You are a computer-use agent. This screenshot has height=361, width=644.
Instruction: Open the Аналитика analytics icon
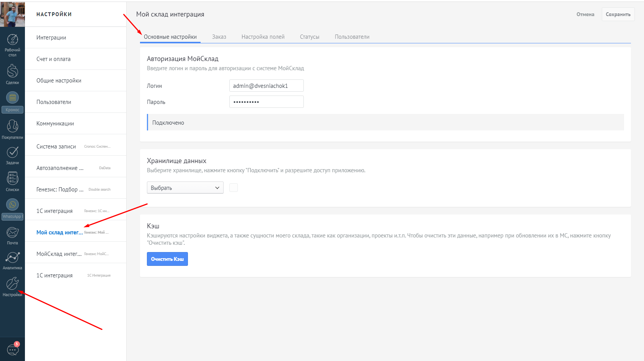(12, 258)
